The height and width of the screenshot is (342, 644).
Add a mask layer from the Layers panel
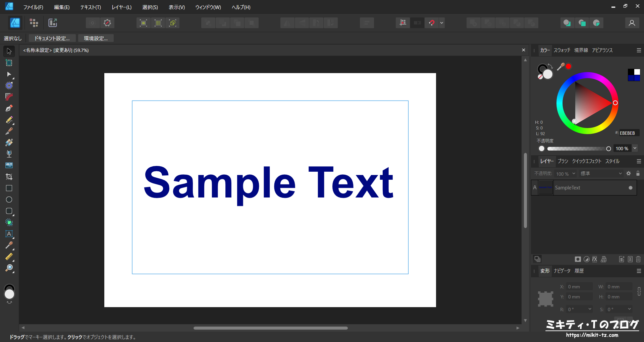[x=578, y=259]
